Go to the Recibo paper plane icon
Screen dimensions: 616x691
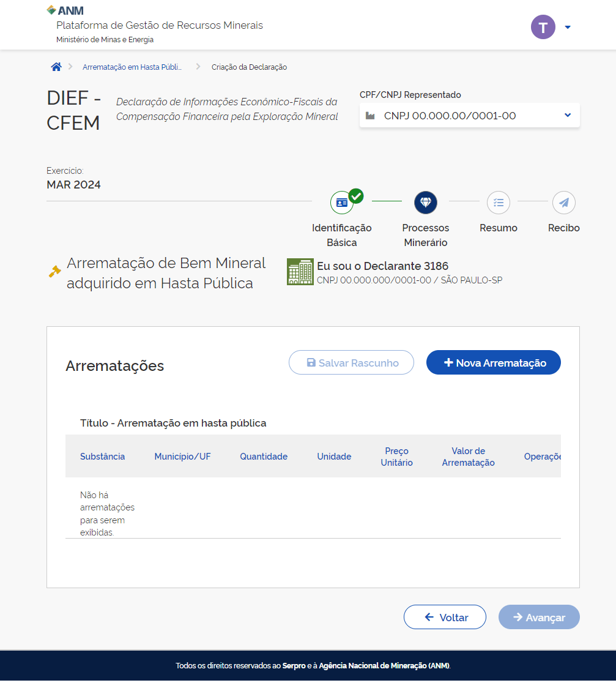563,203
